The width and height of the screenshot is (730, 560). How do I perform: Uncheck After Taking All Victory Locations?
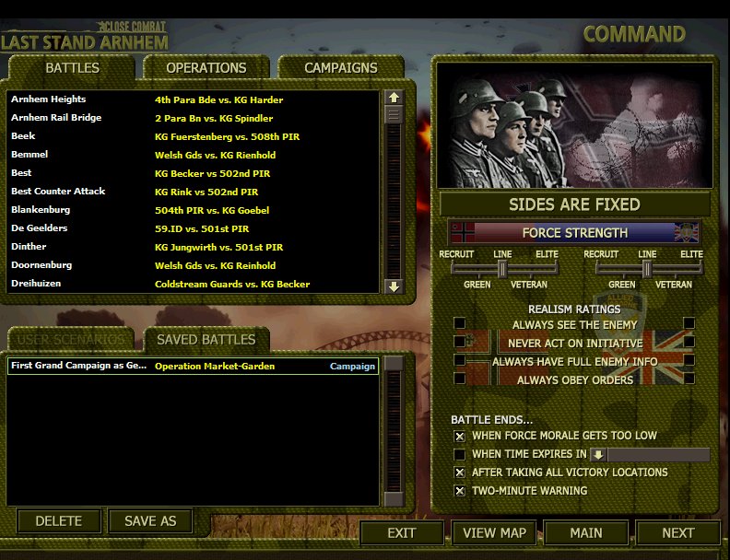pos(460,472)
